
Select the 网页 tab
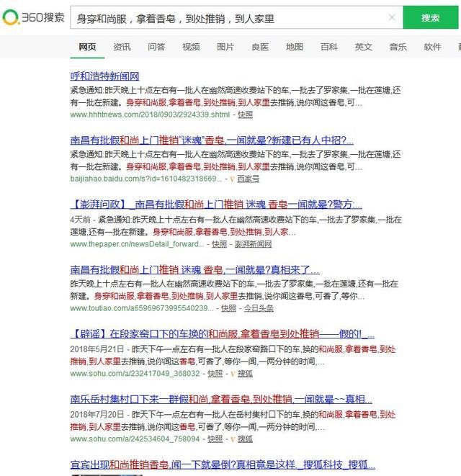[87, 47]
